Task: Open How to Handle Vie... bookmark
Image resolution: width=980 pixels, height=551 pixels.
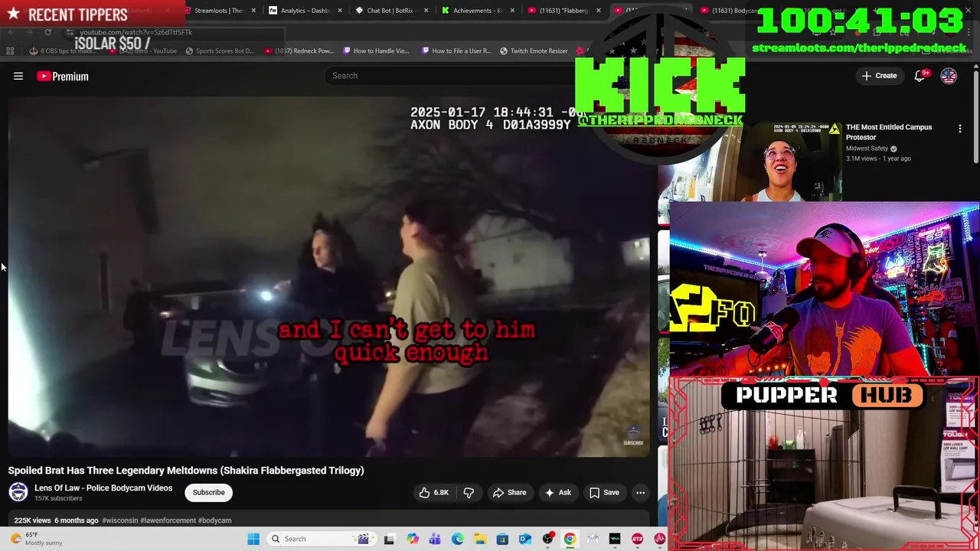Action: (376, 51)
